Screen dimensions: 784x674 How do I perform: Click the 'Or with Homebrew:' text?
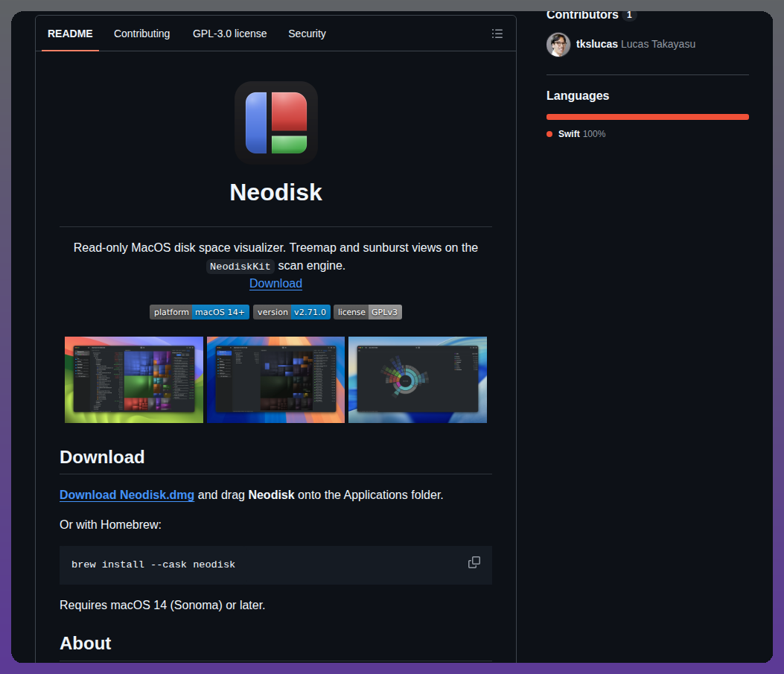pyautogui.click(x=110, y=525)
